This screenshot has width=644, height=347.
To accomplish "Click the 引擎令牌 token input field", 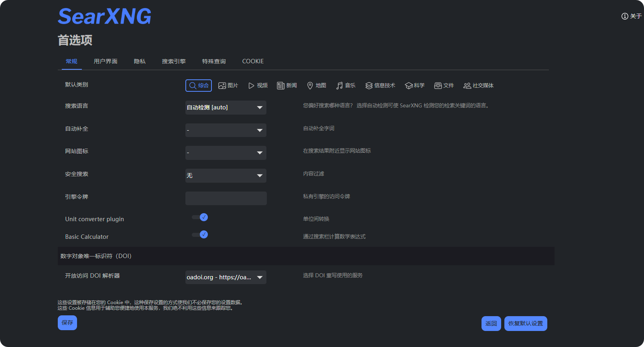I will point(226,198).
